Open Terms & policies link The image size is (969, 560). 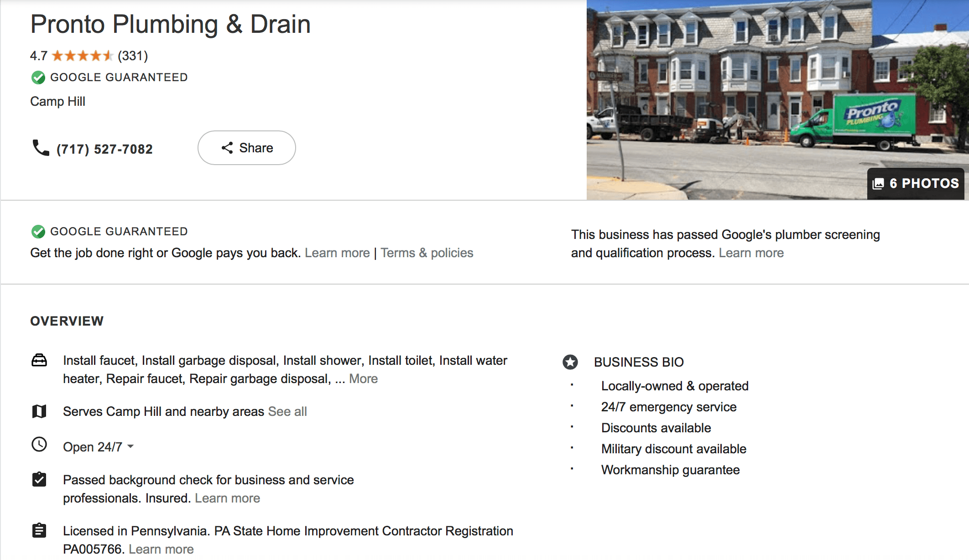click(427, 253)
